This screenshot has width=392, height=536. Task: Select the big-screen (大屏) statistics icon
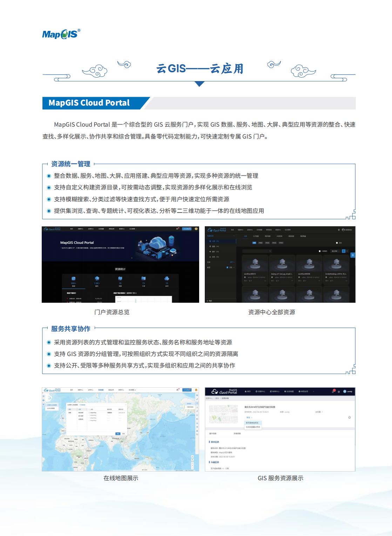pyautogui.click(x=143, y=279)
